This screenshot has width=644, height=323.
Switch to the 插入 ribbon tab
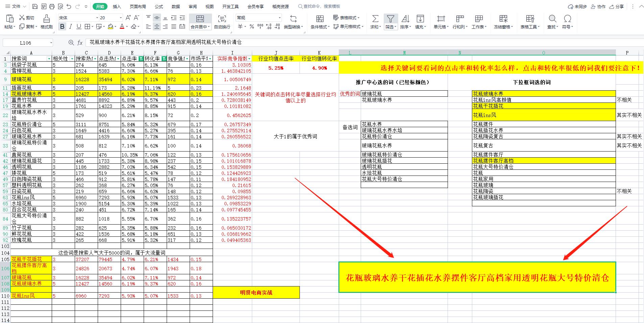116,6
